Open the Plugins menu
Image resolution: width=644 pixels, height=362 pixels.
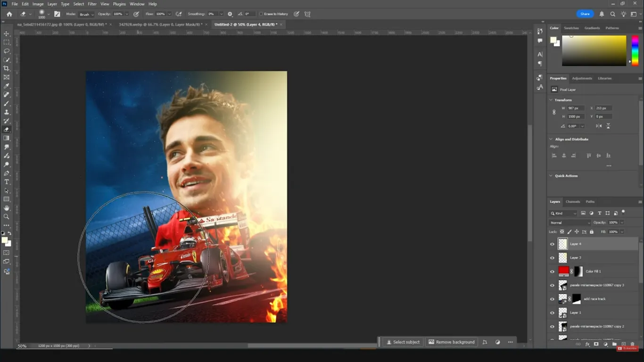pyautogui.click(x=119, y=4)
